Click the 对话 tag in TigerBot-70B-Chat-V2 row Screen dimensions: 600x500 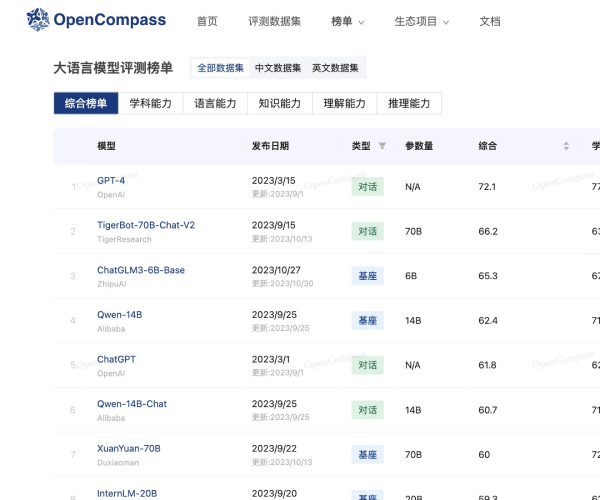[367, 231]
